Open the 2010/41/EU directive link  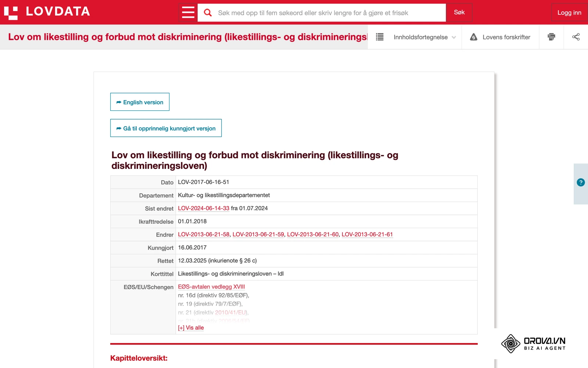(x=231, y=312)
